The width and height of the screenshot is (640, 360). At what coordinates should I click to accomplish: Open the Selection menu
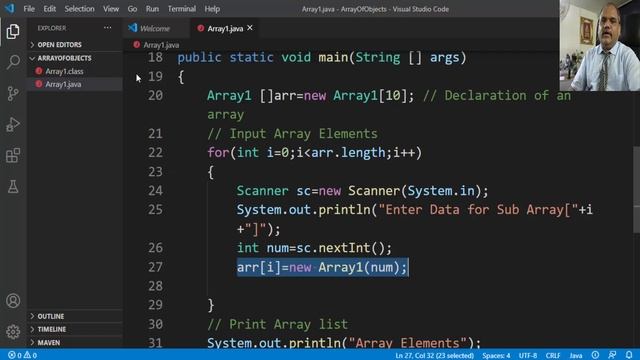tap(79, 9)
